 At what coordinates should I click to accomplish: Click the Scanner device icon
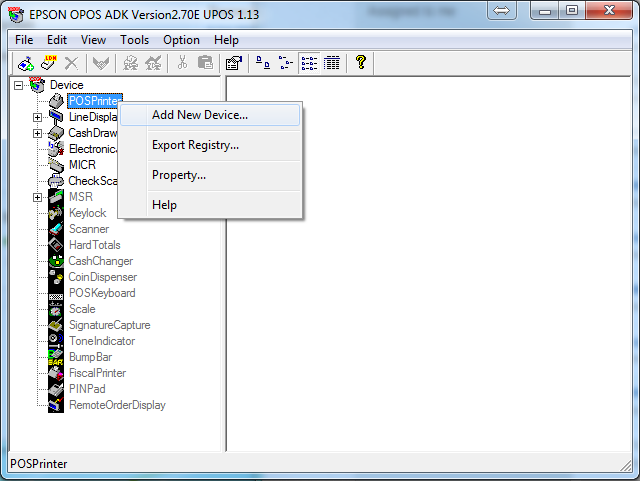tap(56, 229)
